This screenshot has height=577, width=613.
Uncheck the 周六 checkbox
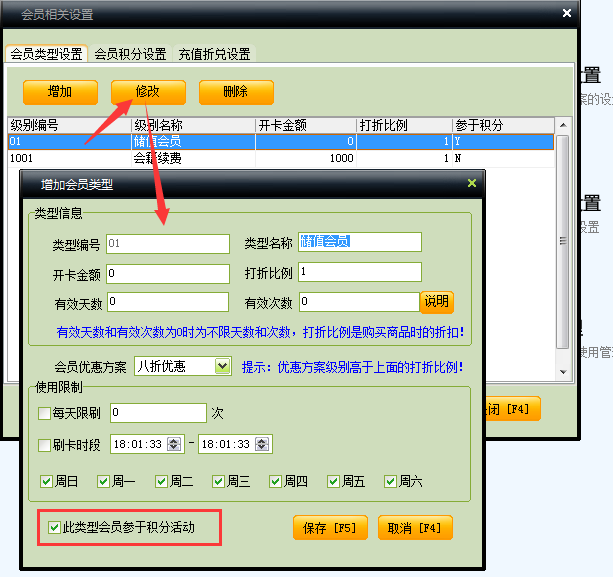[x=390, y=482]
